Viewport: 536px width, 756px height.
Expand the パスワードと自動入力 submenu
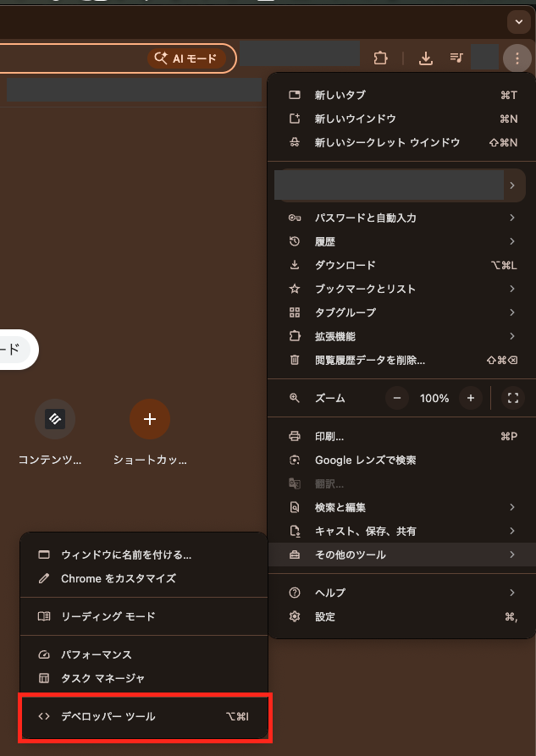(402, 218)
